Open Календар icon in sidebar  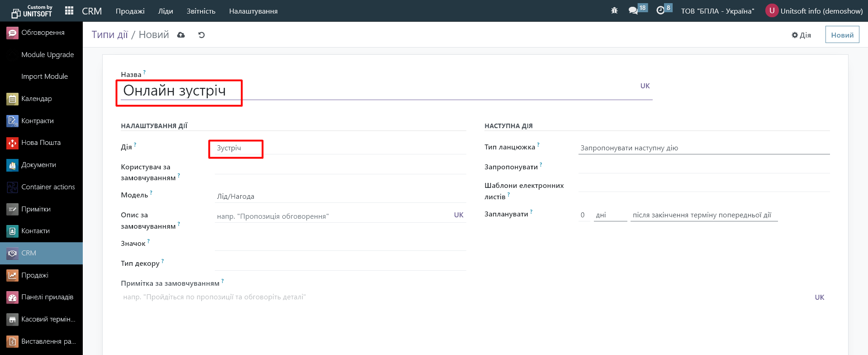pyautogui.click(x=12, y=99)
